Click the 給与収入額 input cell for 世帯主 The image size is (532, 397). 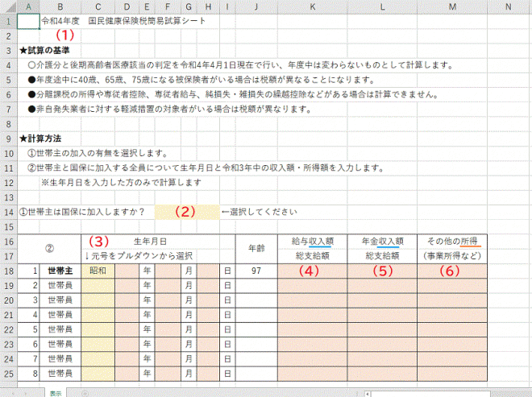311,271
